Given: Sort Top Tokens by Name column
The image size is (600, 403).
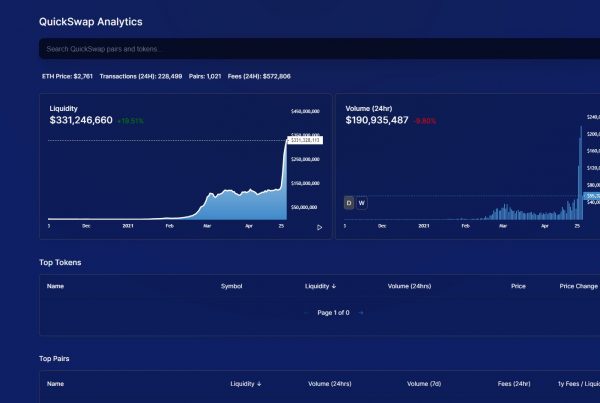Looking at the screenshot, I should click(55, 286).
